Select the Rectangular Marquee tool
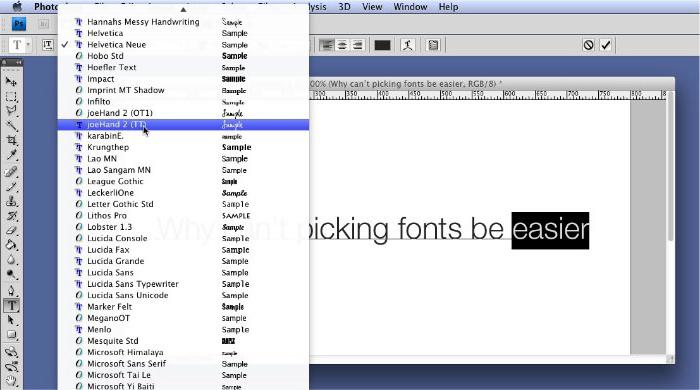 tap(11, 96)
